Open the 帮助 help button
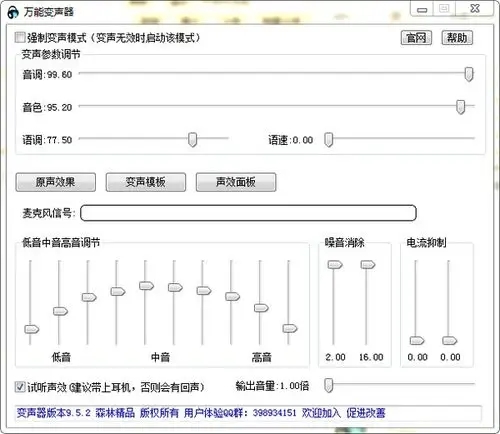Screen dimensions: 500x434 457,38
